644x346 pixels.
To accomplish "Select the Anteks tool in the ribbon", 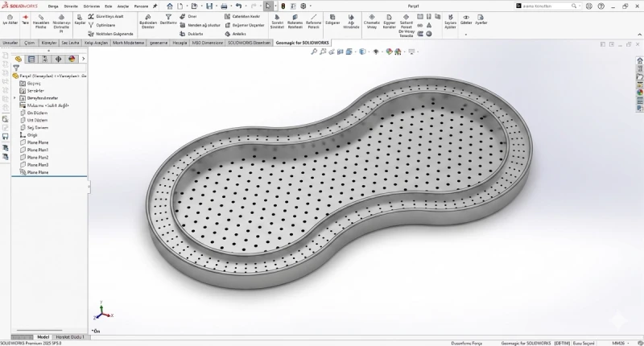I will pyautogui.click(x=235, y=34).
